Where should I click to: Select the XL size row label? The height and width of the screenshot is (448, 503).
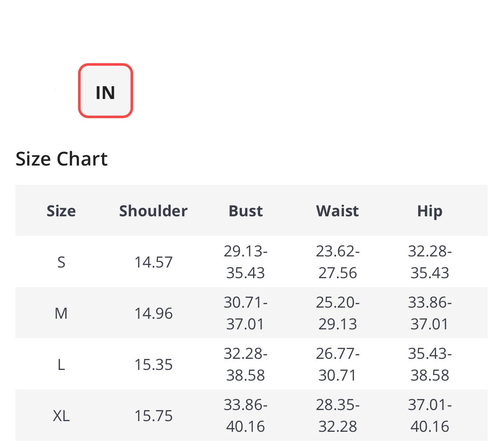point(61,416)
